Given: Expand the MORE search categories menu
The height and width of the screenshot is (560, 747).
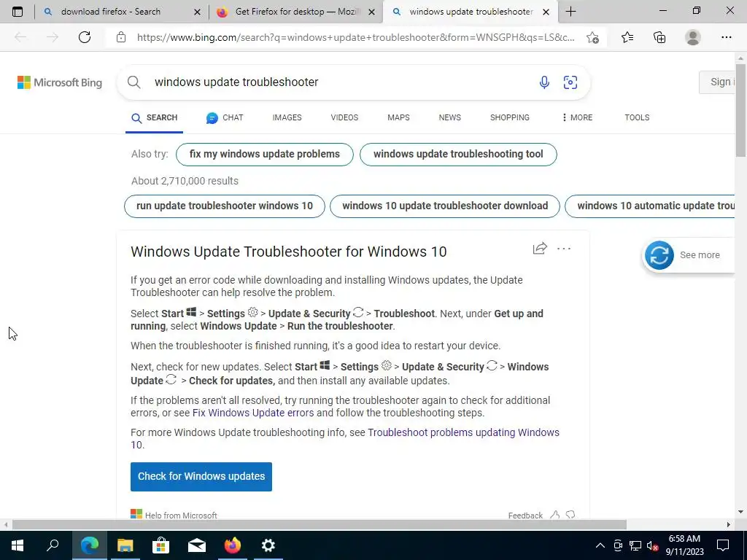Looking at the screenshot, I should point(577,117).
